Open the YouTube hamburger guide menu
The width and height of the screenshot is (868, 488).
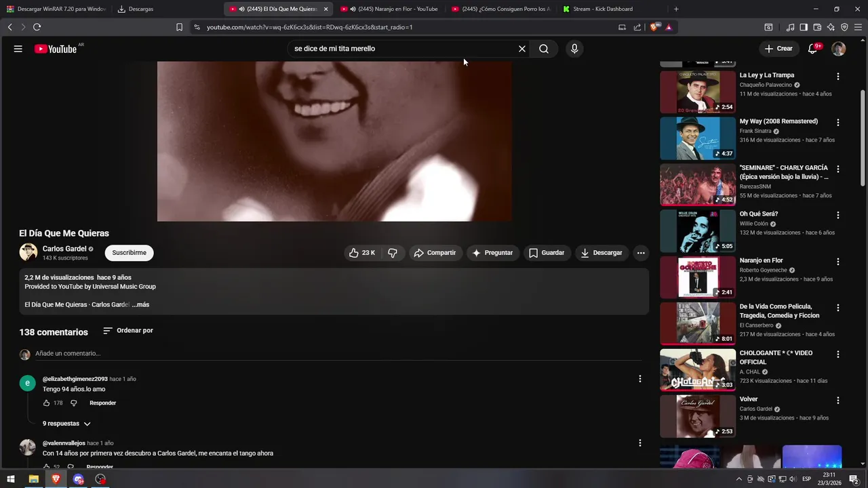click(x=18, y=49)
